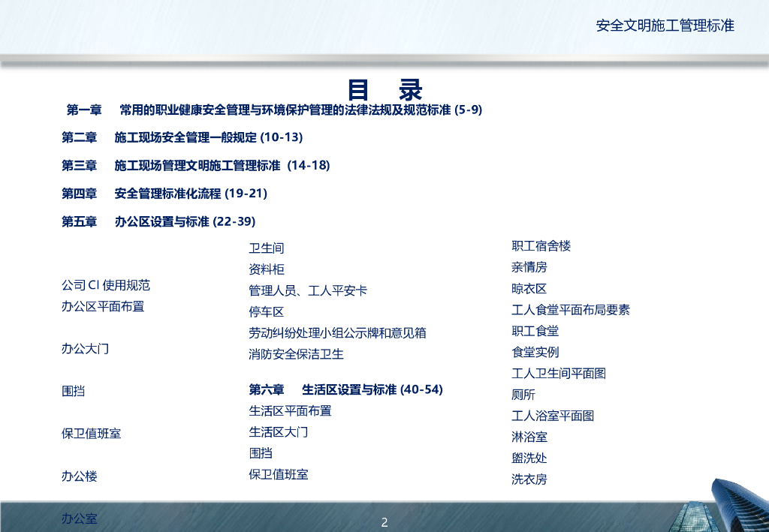This screenshot has height=532, width=769.
Task: Click the header text 安全文明施工管理标准
Action: 665,26
